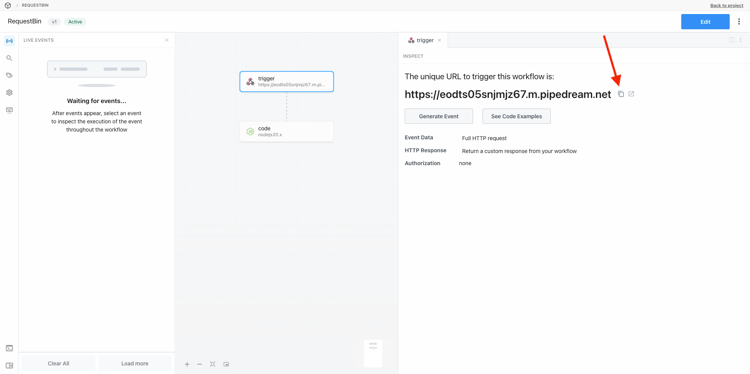Click the Waiting for events heading
Viewport: 750px width, 374px height.
point(97,101)
